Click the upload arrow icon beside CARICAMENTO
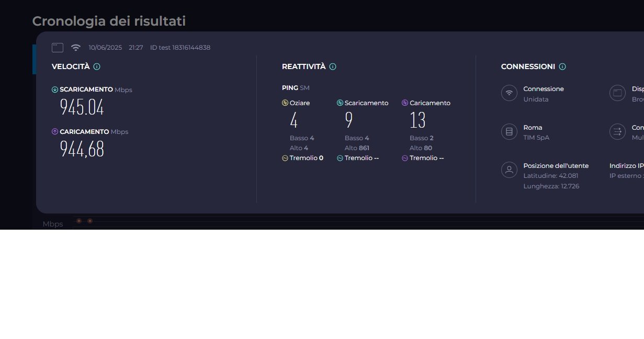The width and height of the screenshot is (644, 339). pos(55,131)
